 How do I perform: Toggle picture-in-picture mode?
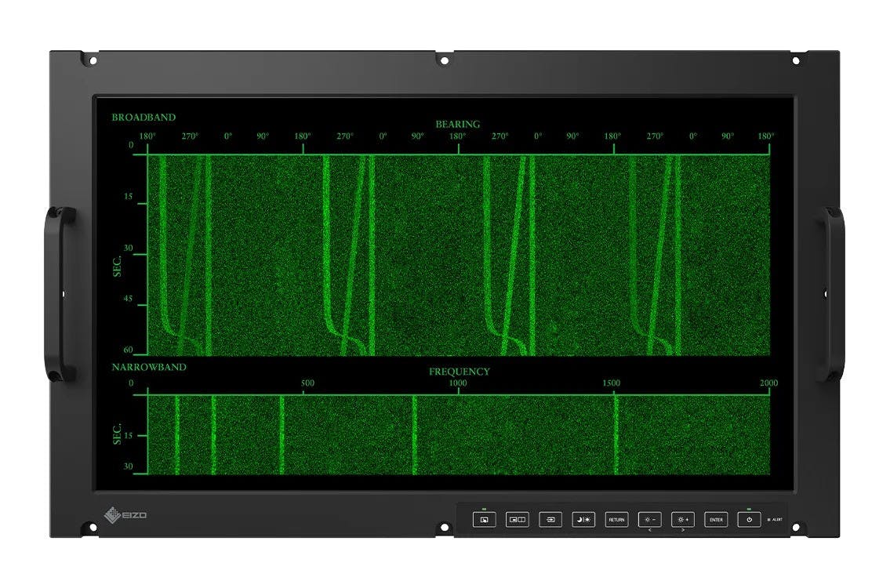coord(518,519)
